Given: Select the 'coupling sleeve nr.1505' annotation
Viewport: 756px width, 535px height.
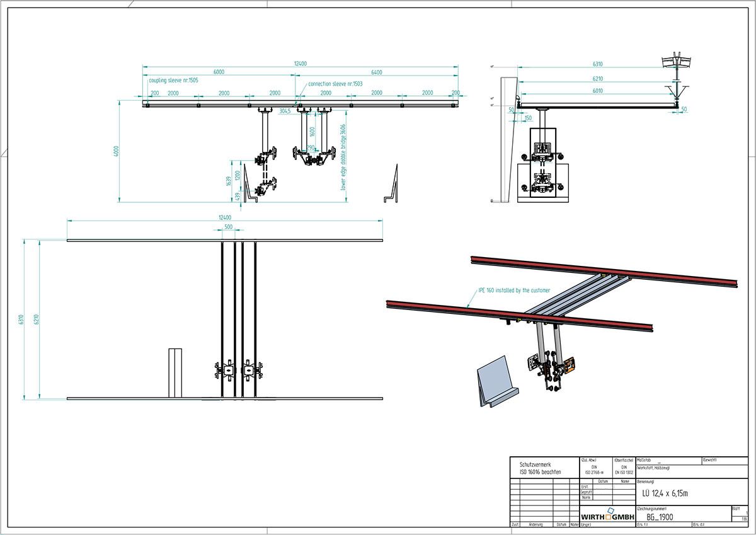Looking at the screenshot, I should (174, 81).
